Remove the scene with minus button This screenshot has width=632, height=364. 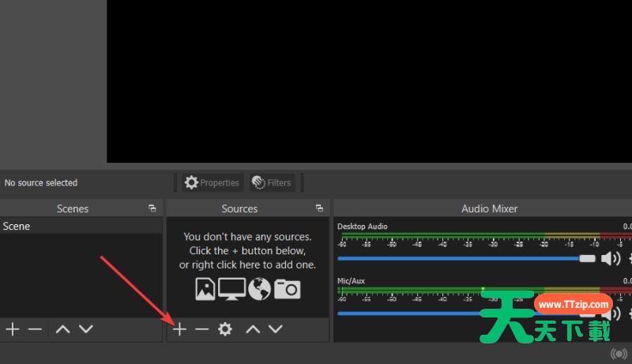pyautogui.click(x=35, y=329)
